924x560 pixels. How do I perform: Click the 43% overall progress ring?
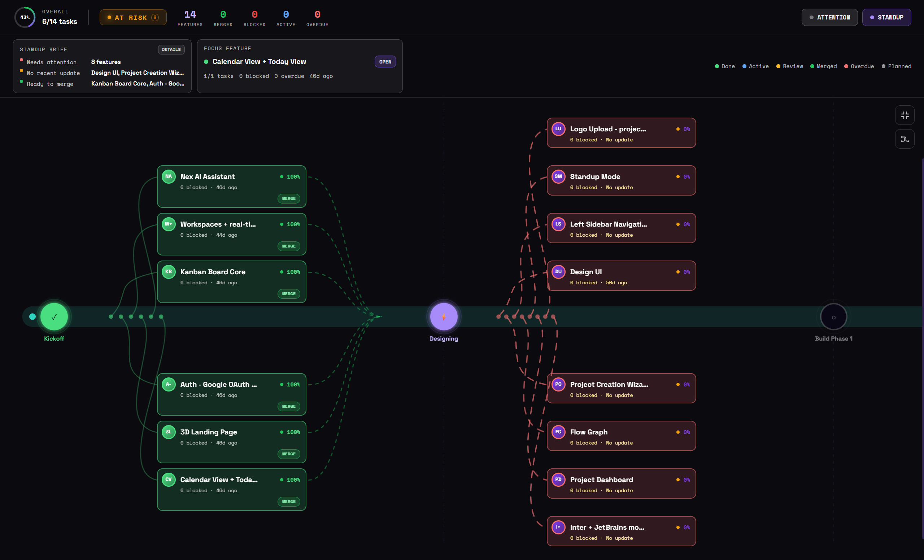tap(25, 17)
